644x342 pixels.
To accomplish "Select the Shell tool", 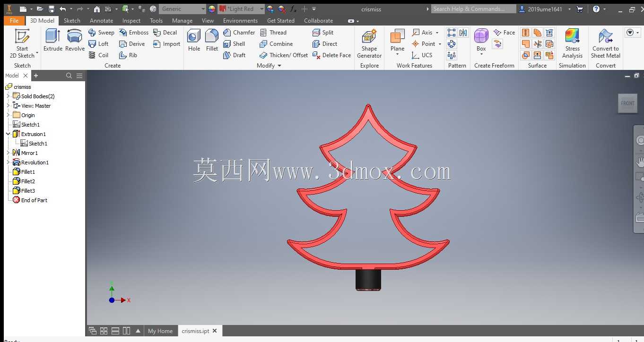I will pos(234,44).
